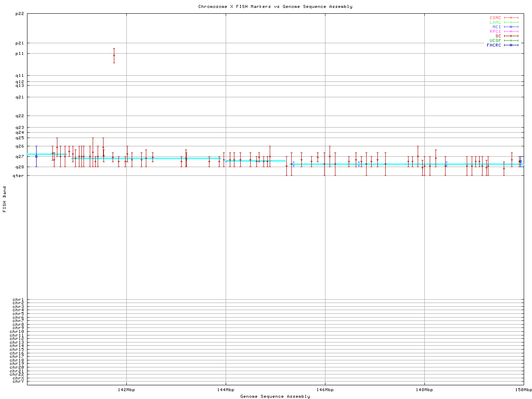The image size is (532, 399).
Task: Click the blue square data marker near 150Mbp
Action: pyautogui.click(x=520, y=161)
